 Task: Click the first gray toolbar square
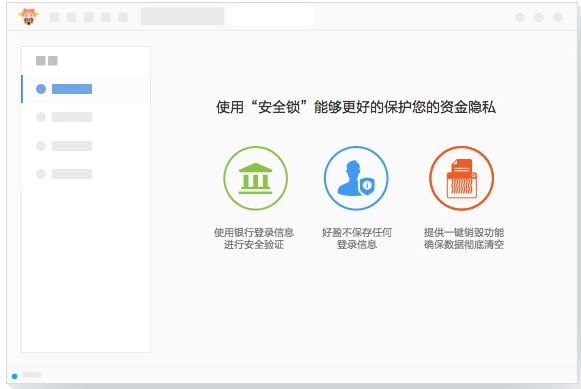[54, 17]
